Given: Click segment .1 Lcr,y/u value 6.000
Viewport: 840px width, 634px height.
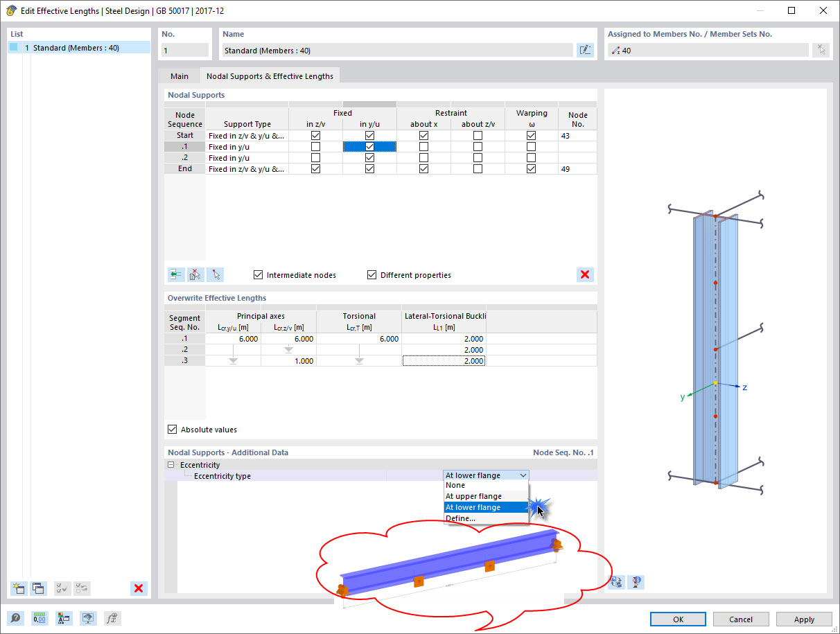Looking at the screenshot, I should (233, 339).
